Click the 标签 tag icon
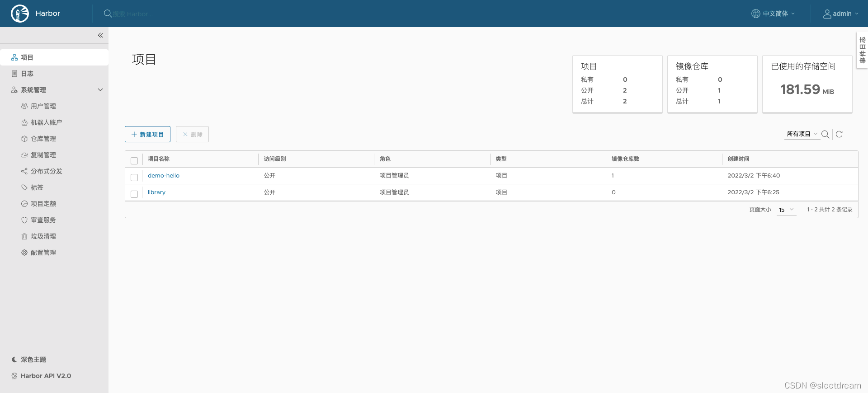This screenshot has width=868, height=393. (x=24, y=187)
